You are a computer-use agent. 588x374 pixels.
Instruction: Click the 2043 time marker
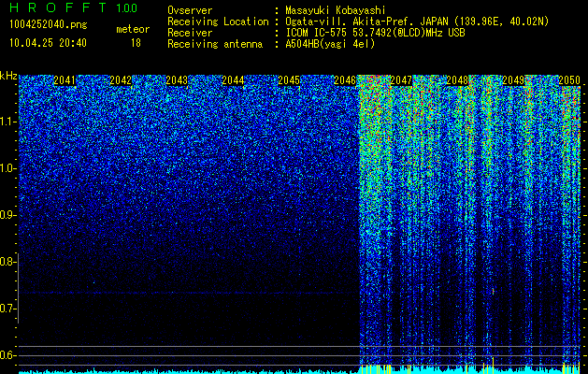click(177, 80)
